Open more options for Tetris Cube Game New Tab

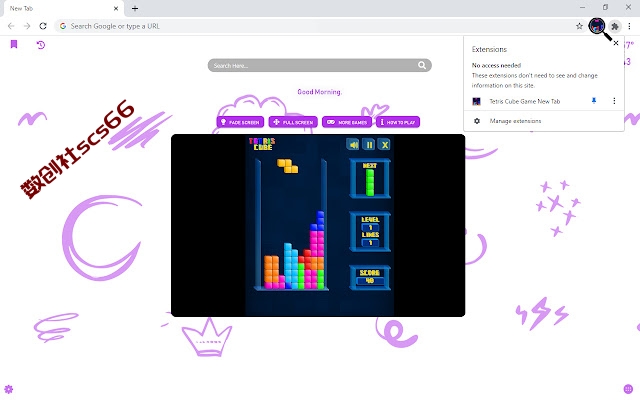[x=614, y=101]
